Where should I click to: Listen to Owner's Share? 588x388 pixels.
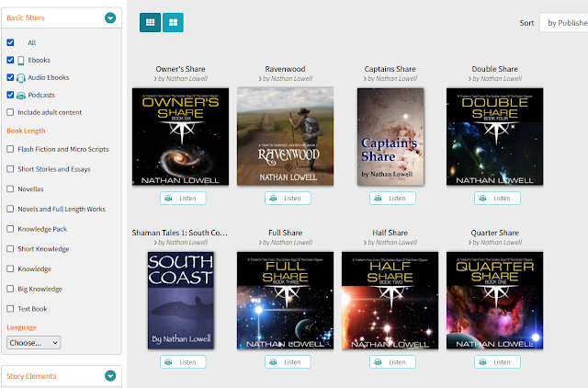[x=183, y=198]
